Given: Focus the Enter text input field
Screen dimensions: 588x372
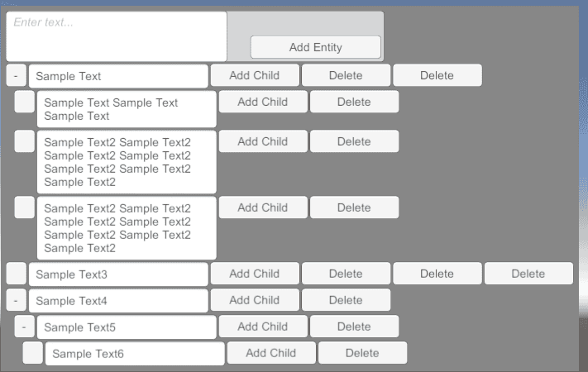Looking at the screenshot, I should pyautogui.click(x=117, y=36).
